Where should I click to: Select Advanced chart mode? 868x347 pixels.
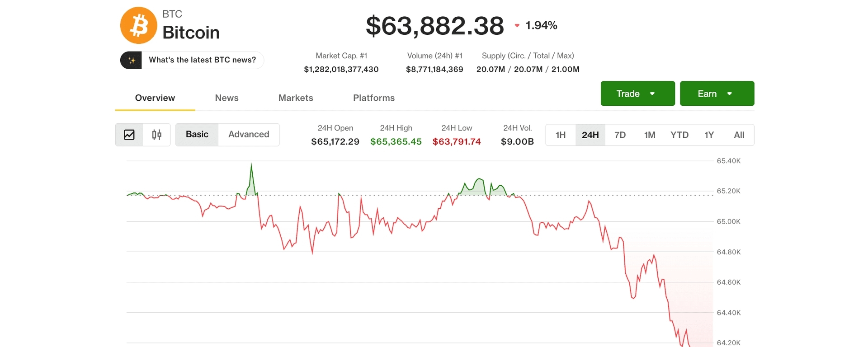249,135
